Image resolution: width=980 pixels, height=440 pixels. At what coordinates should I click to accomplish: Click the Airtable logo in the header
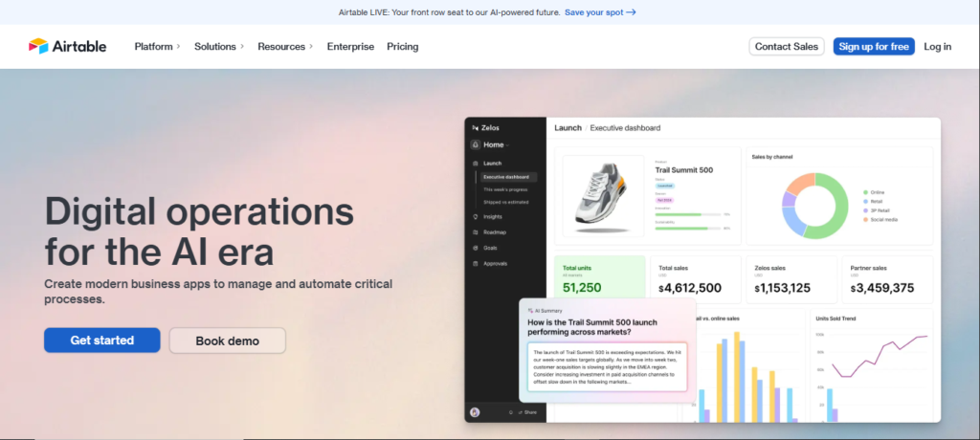coord(68,46)
